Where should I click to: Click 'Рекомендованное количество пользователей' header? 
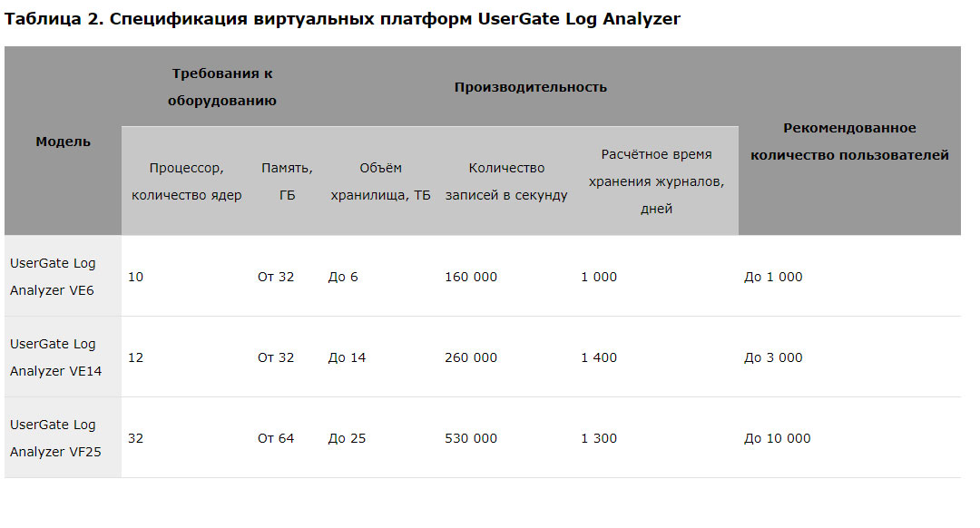(x=849, y=142)
